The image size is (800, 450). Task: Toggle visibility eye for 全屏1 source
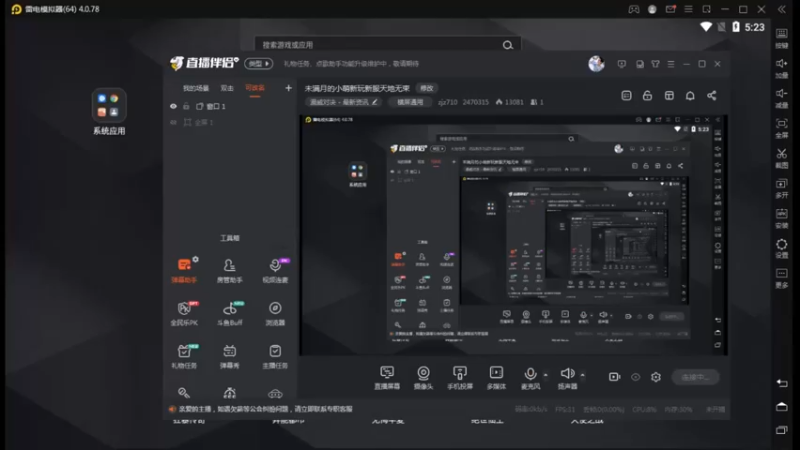coord(173,122)
